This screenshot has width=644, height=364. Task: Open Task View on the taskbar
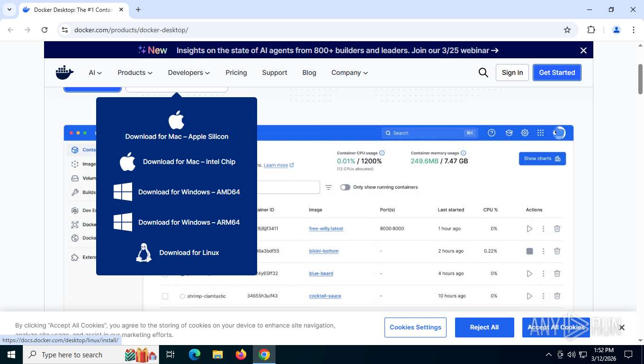pyautogui.click(x=170, y=355)
